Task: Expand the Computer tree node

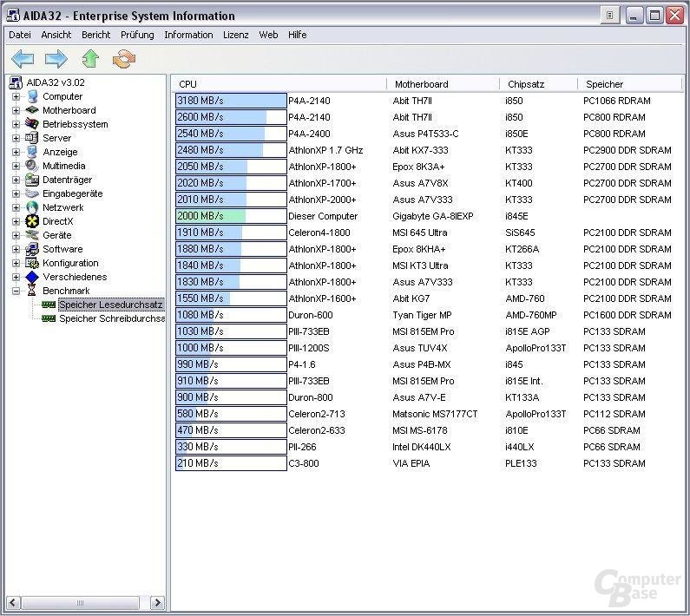Action: click(16, 96)
